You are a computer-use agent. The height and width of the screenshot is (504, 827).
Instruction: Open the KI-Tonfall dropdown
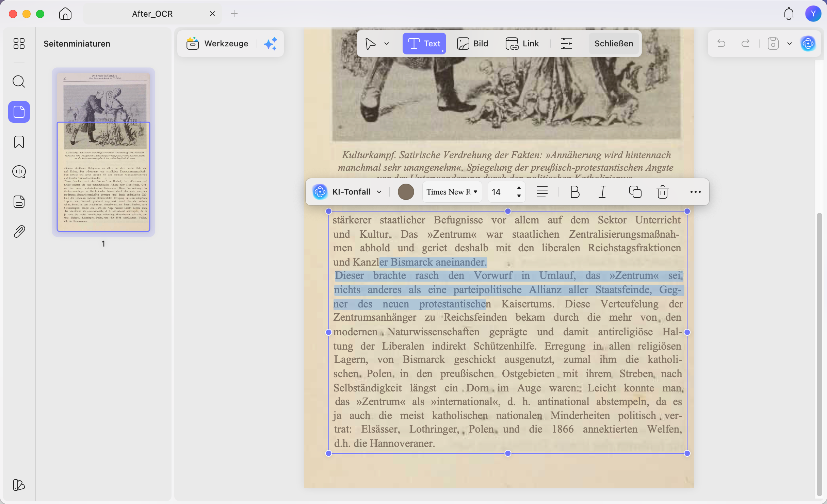[x=347, y=192]
